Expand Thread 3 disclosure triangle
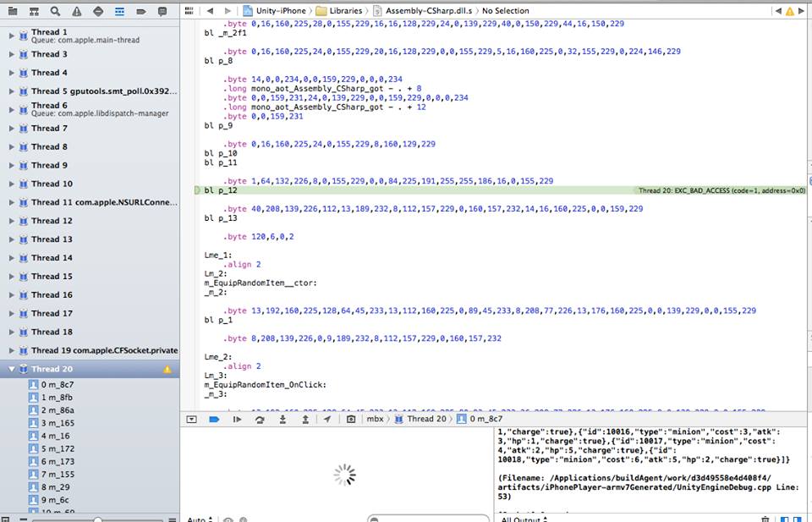The width and height of the screenshot is (812, 522). (x=11, y=54)
